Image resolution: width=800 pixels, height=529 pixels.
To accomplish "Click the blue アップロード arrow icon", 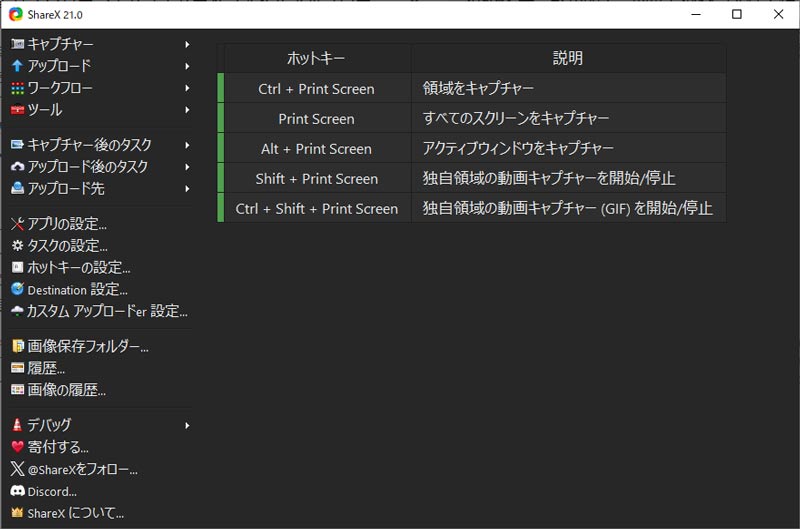I will pyautogui.click(x=17, y=66).
